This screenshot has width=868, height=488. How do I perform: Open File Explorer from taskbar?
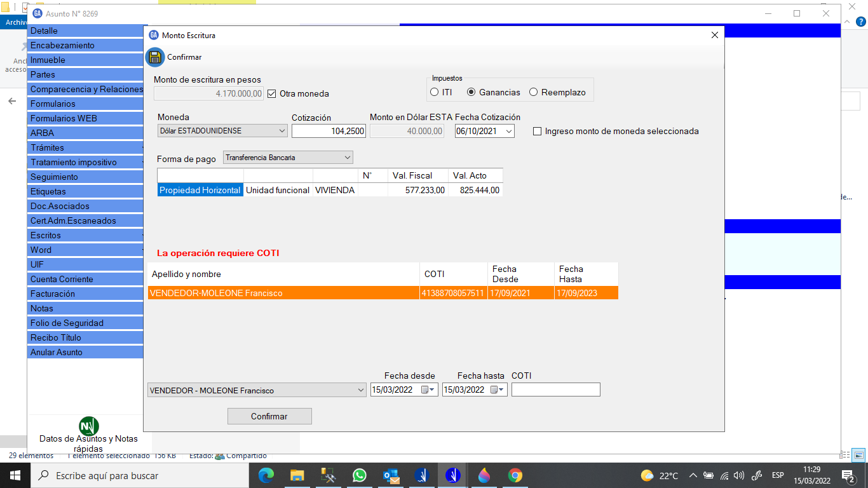pyautogui.click(x=297, y=475)
